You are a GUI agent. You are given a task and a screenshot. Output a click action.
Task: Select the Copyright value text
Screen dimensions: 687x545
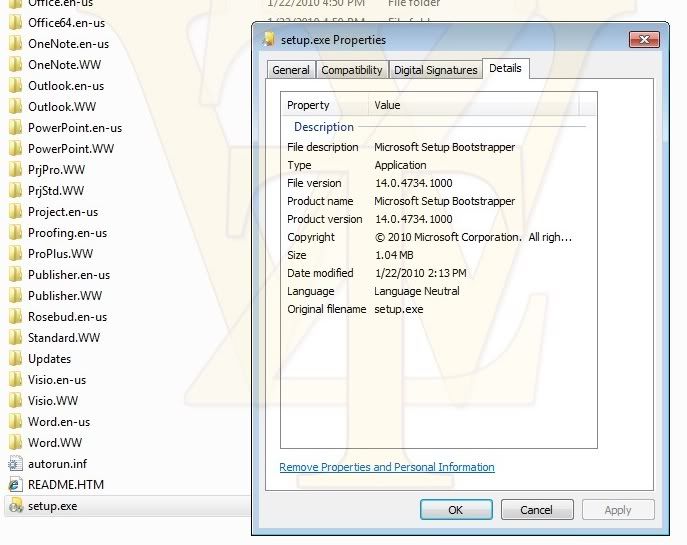(x=473, y=237)
